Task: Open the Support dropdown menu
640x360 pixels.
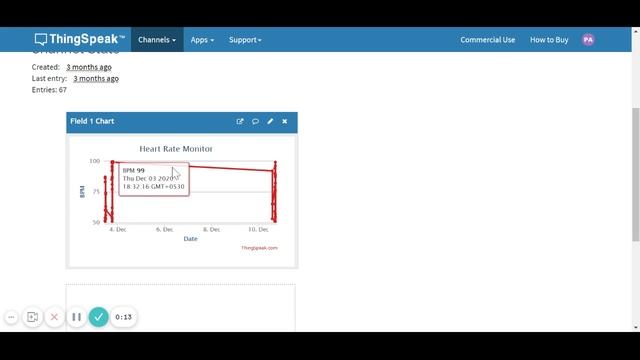Action: 245,40
